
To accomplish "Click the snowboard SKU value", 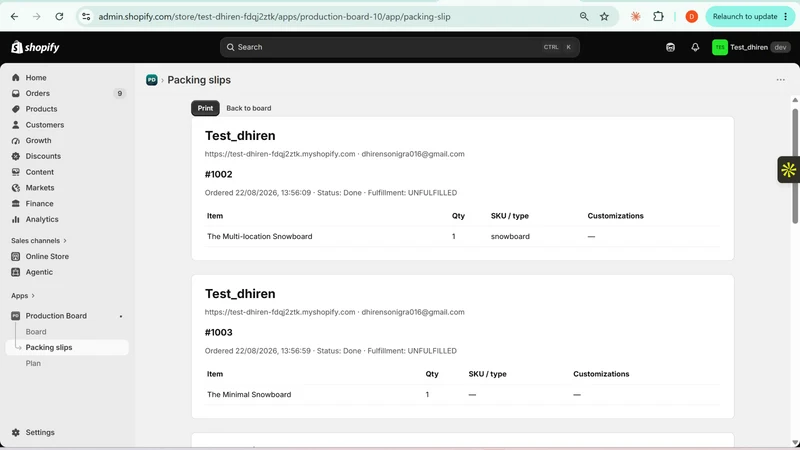I will 510,237.
